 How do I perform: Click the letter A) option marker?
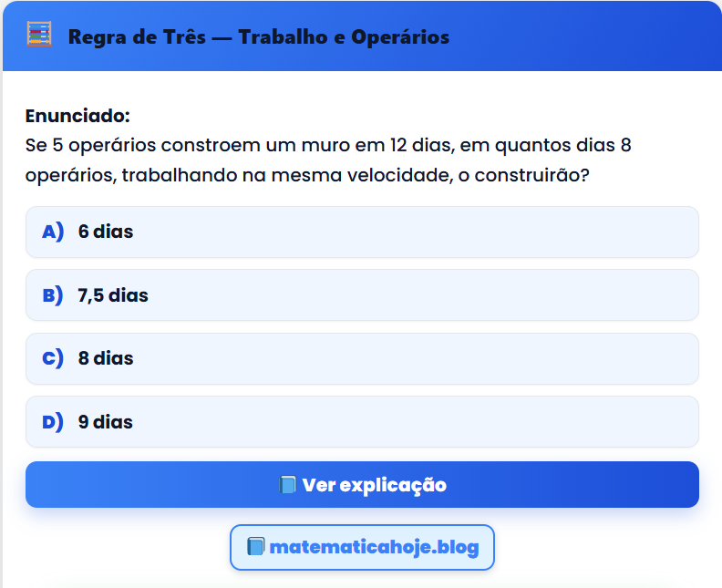(x=53, y=232)
